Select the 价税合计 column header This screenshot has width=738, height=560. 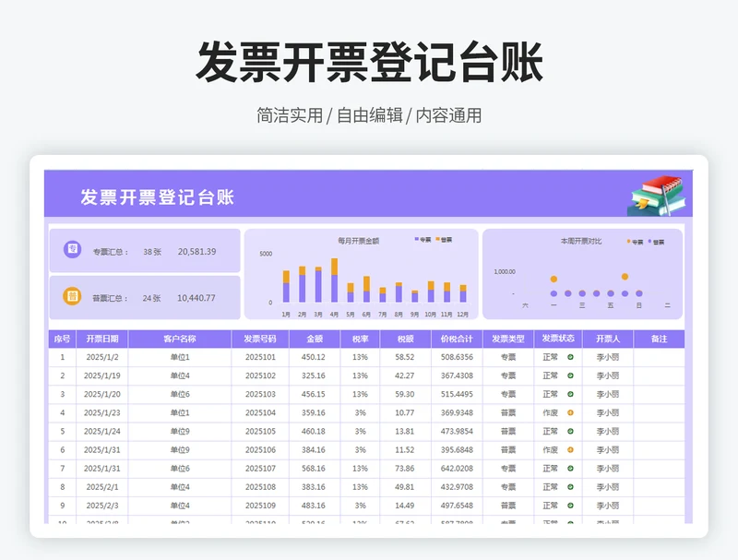[457, 339]
